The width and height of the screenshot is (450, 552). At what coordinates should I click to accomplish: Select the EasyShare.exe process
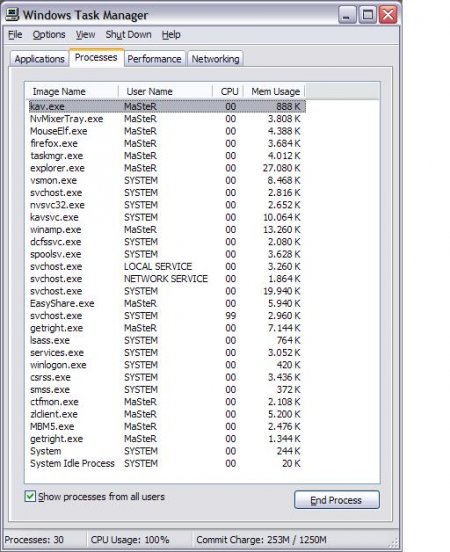[x=167, y=303]
